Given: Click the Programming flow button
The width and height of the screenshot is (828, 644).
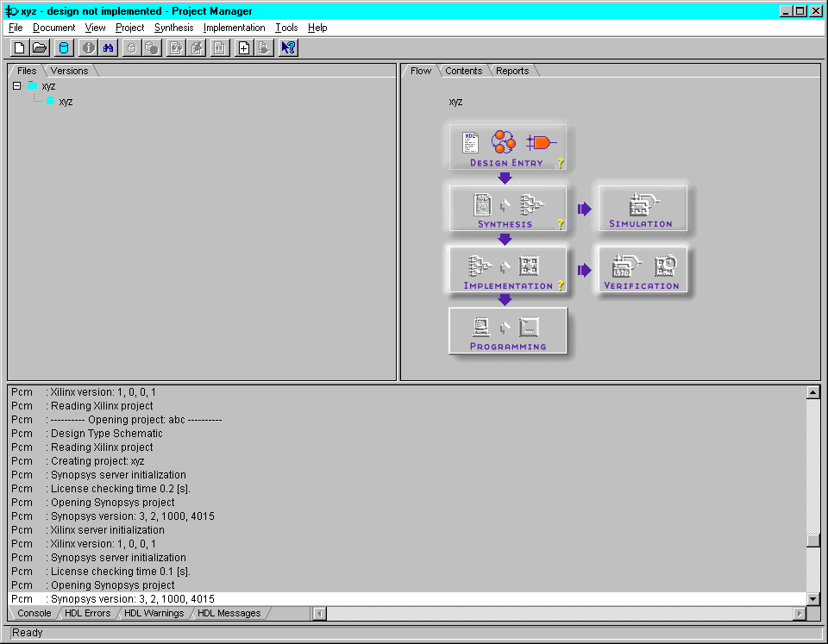Looking at the screenshot, I should (x=508, y=331).
